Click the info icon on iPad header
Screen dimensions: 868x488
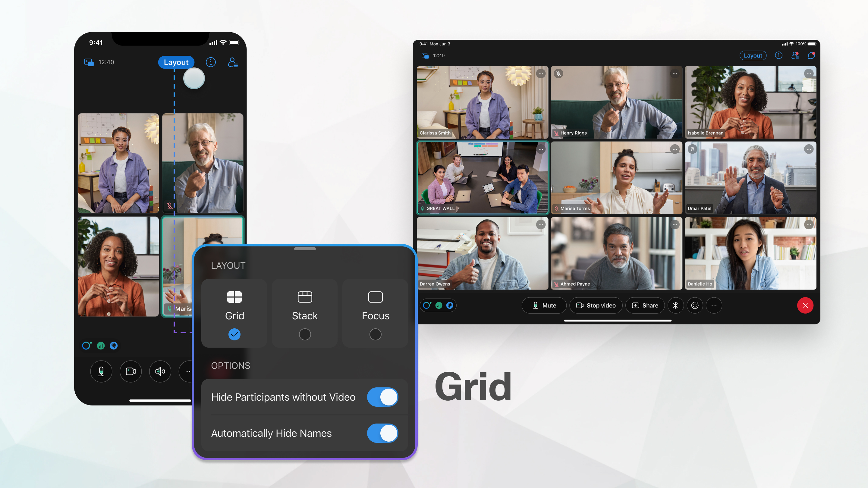780,55
